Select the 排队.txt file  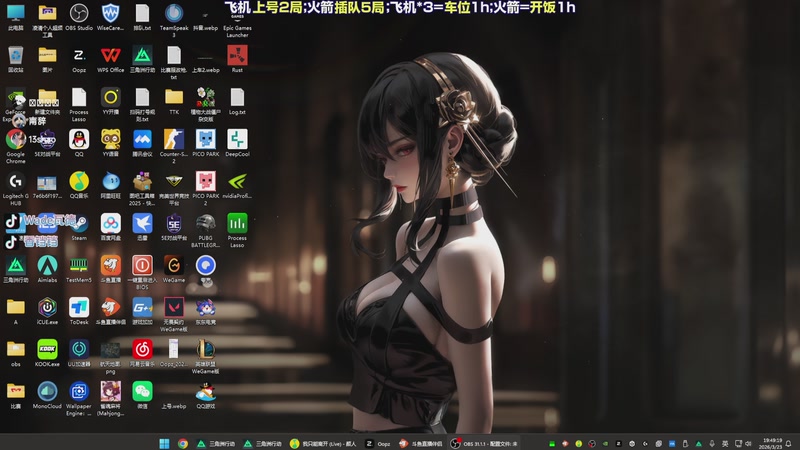(142, 17)
